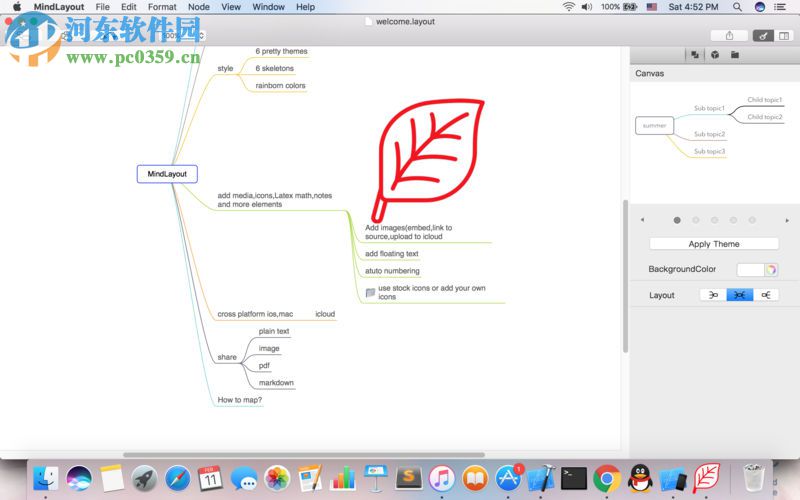Click the volume icon in menu bar
The height and width of the screenshot is (500, 800).
point(587,7)
